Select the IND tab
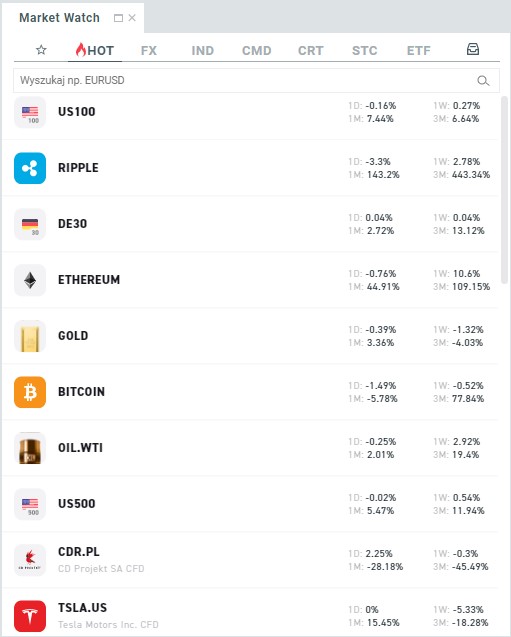511x637 pixels. 203,51
